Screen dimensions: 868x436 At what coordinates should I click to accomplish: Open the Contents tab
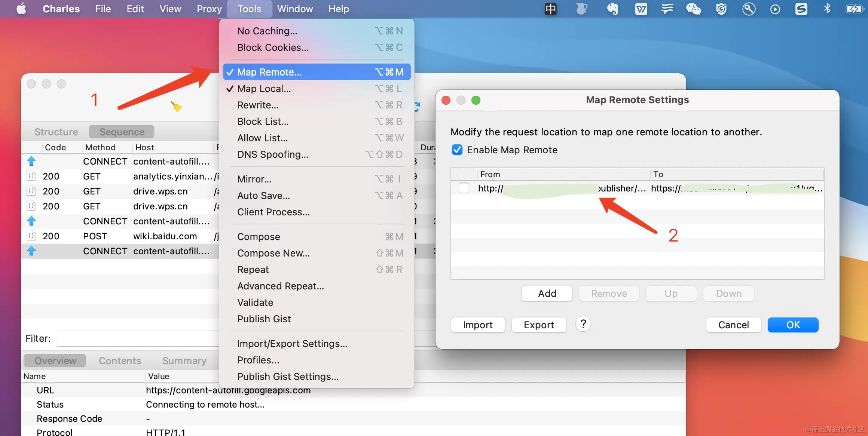pos(120,361)
